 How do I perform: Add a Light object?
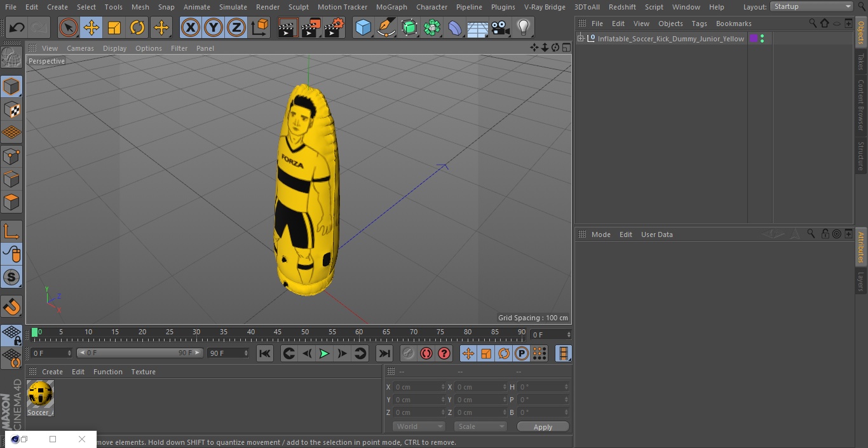pyautogui.click(x=523, y=28)
